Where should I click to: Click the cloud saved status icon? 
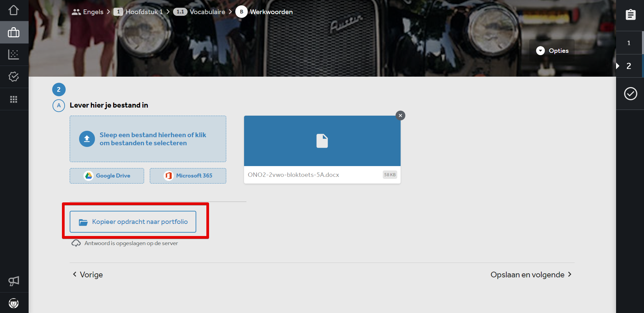click(x=76, y=243)
